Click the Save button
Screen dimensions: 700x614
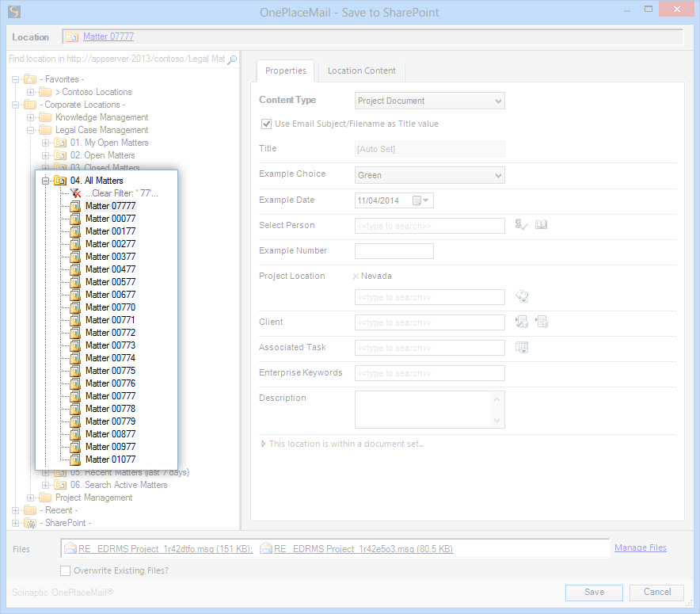coord(594,592)
